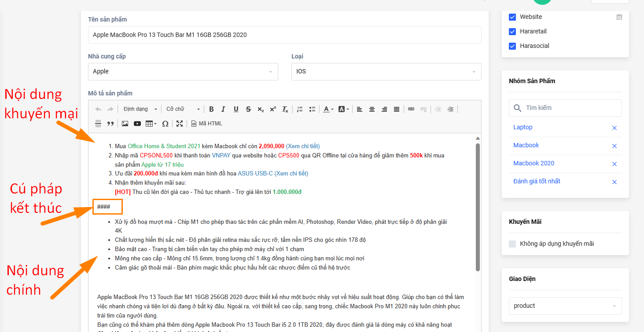Justify the text alignment
644x332 pixels.
coord(397,109)
